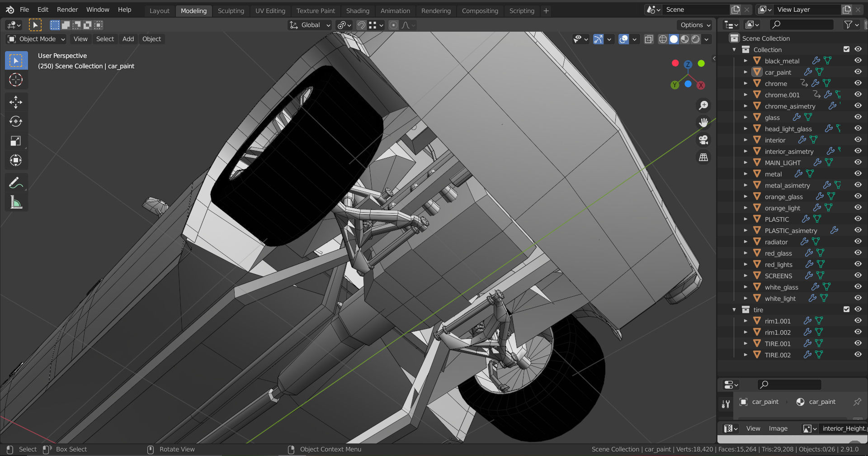Click the outliner search field

(802, 24)
